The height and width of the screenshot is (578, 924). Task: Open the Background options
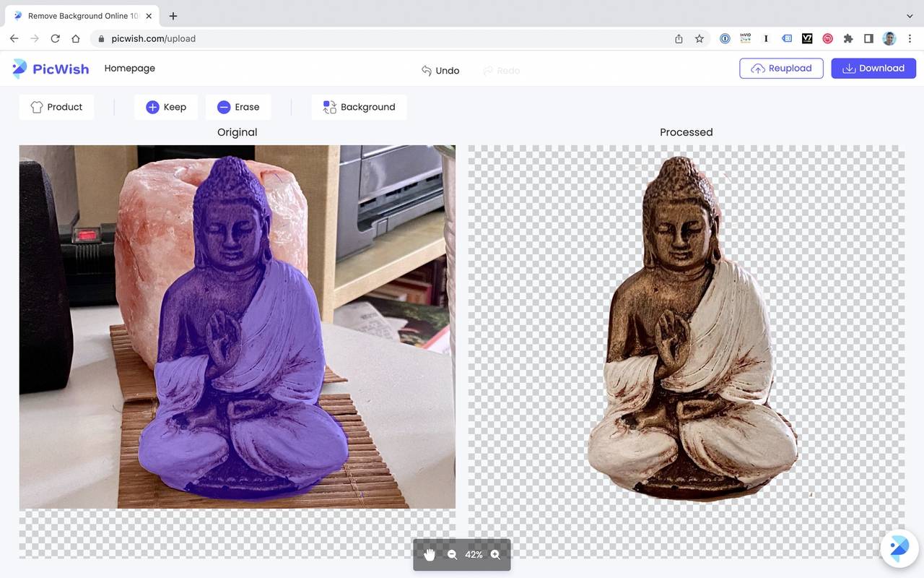click(x=359, y=107)
